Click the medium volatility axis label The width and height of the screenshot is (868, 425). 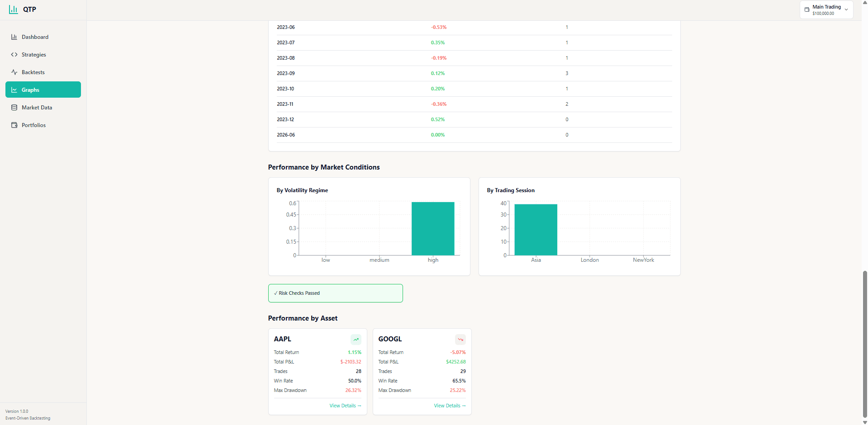coord(379,260)
